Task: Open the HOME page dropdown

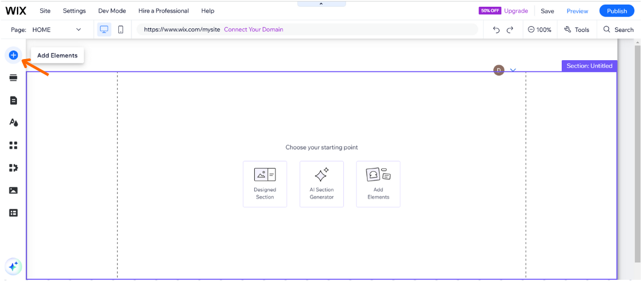Action: pyautogui.click(x=57, y=30)
